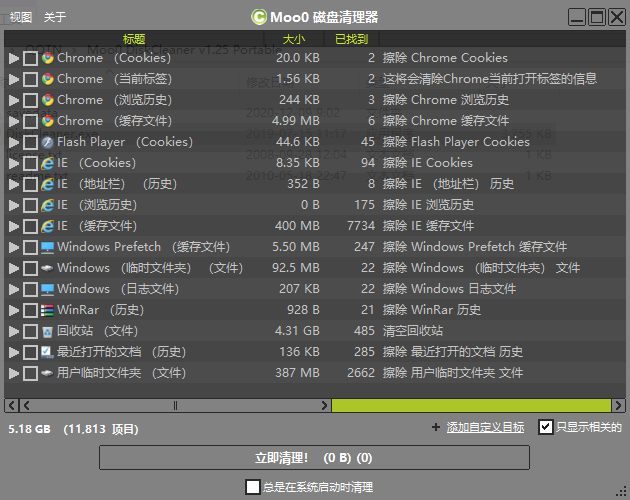This screenshot has width=630, height=500.
Task: Click the monitor icon for Windows 日志文件
Action: click(x=47, y=289)
